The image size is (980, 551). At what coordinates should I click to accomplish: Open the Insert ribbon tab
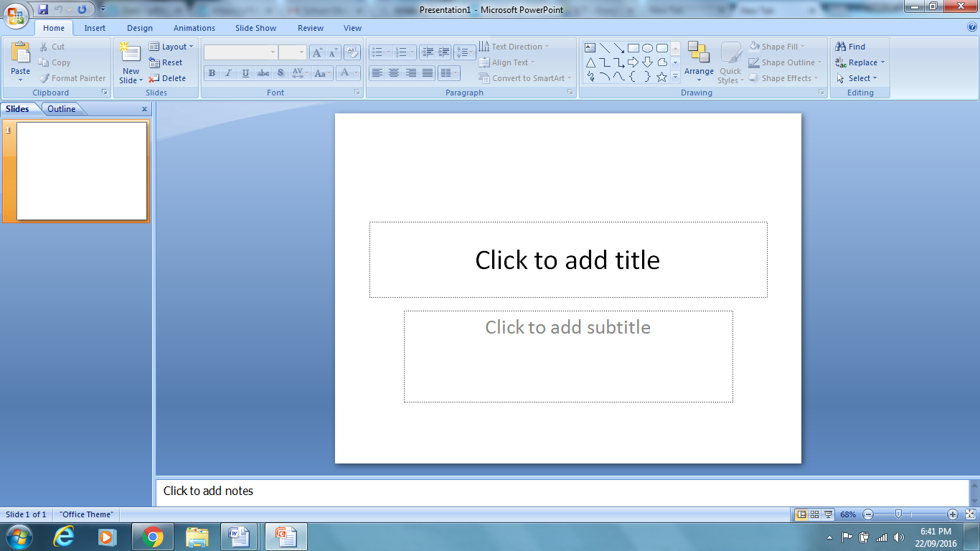pos(95,28)
